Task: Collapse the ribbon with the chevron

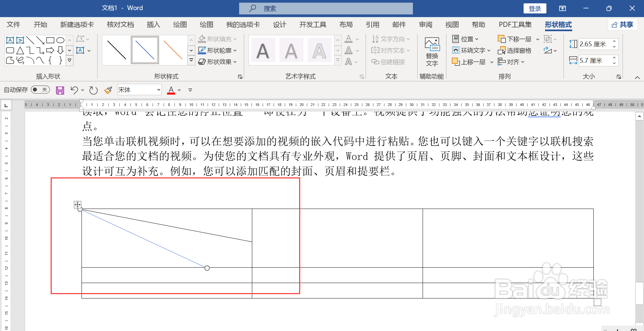Action: pyautogui.click(x=637, y=77)
